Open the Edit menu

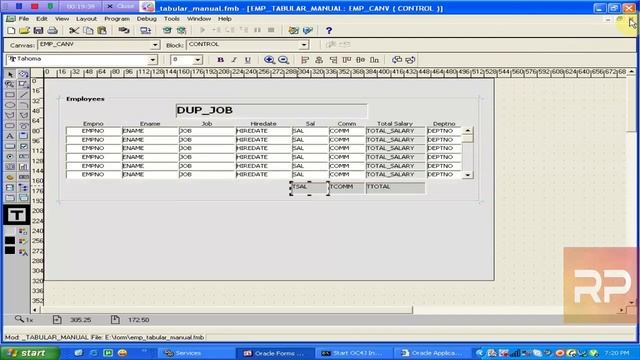pyautogui.click(x=42, y=19)
